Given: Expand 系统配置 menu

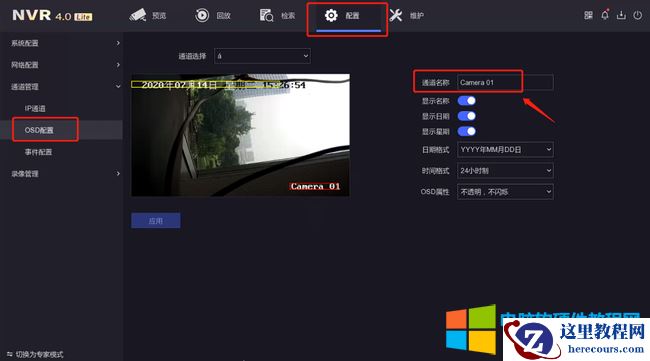Looking at the screenshot, I should click(x=61, y=43).
